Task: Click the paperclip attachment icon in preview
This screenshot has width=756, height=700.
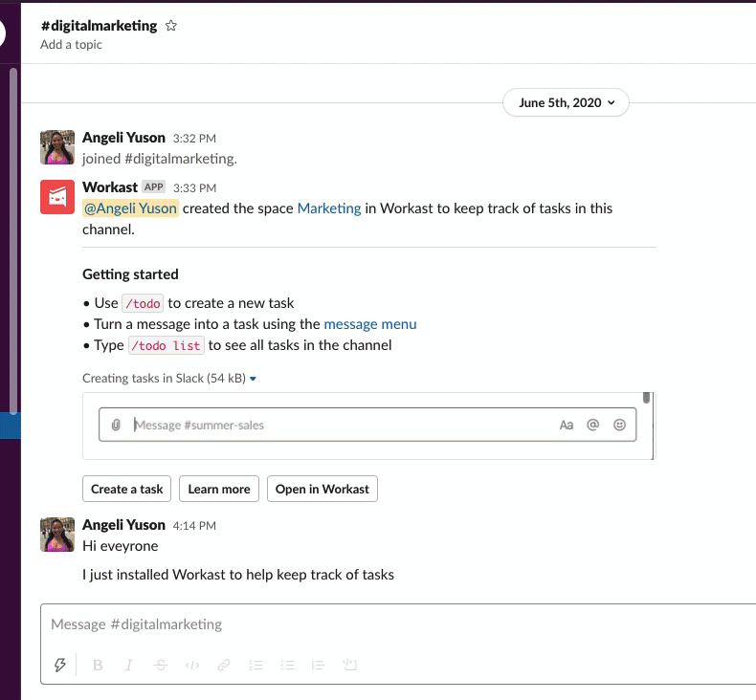Action: coord(116,425)
